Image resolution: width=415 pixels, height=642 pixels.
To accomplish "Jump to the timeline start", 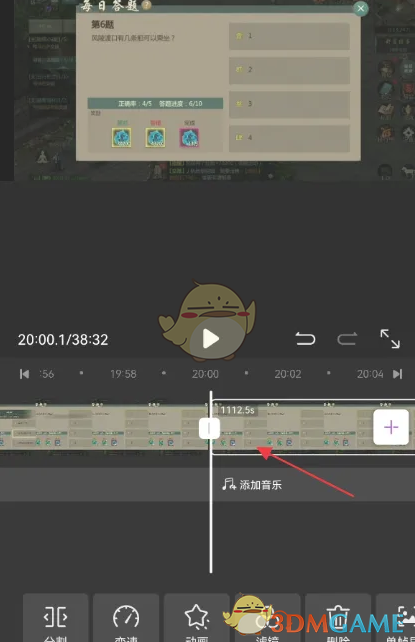I will [24, 374].
